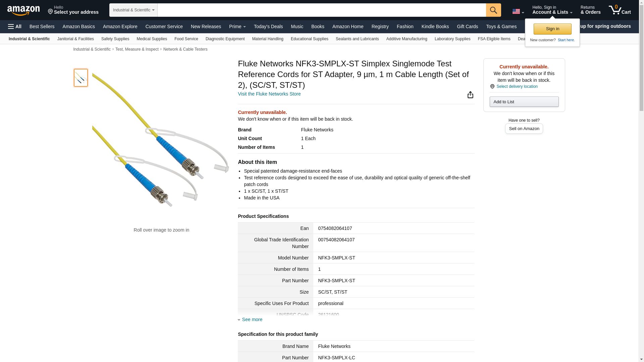The width and height of the screenshot is (644, 362).
Task: Click the Sell on Amazon button
Action: 524,129
